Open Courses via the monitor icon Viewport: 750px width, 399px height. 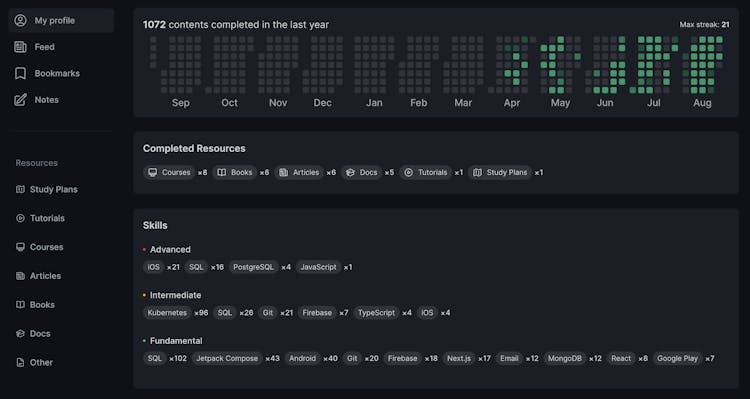20,247
